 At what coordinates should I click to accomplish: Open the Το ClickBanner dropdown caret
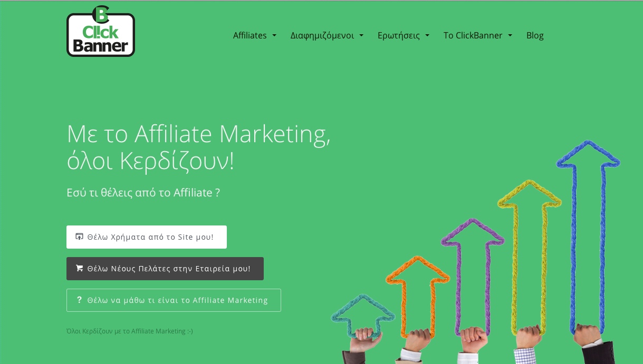[510, 36]
